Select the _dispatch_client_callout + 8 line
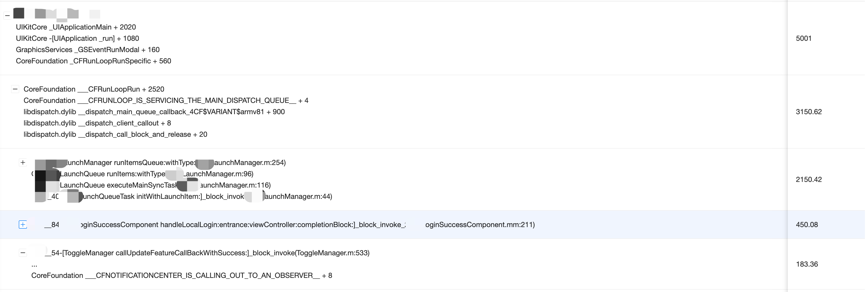Image resolution: width=868 pixels, height=292 pixels. (97, 123)
